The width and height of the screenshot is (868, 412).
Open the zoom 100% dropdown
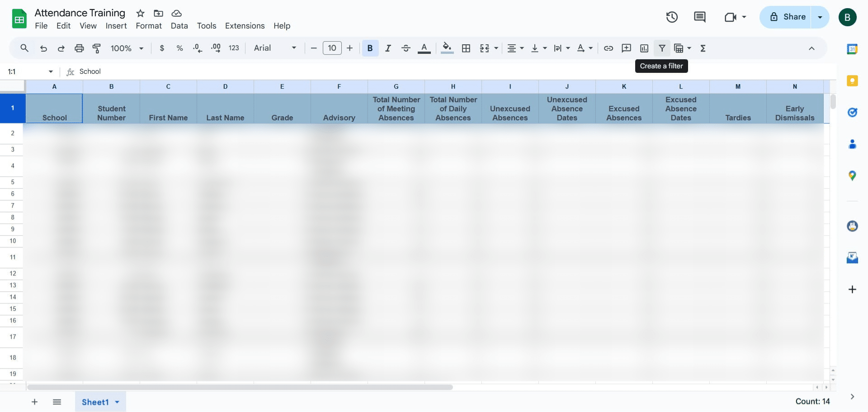[127, 48]
